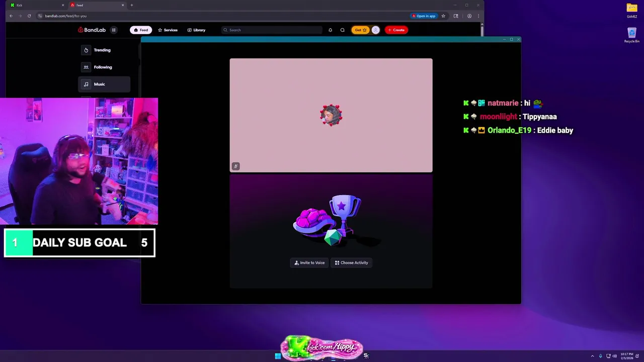Open the Chrome profile icon
The height and width of the screenshot is (362, 644).
[x=469, y=16]
